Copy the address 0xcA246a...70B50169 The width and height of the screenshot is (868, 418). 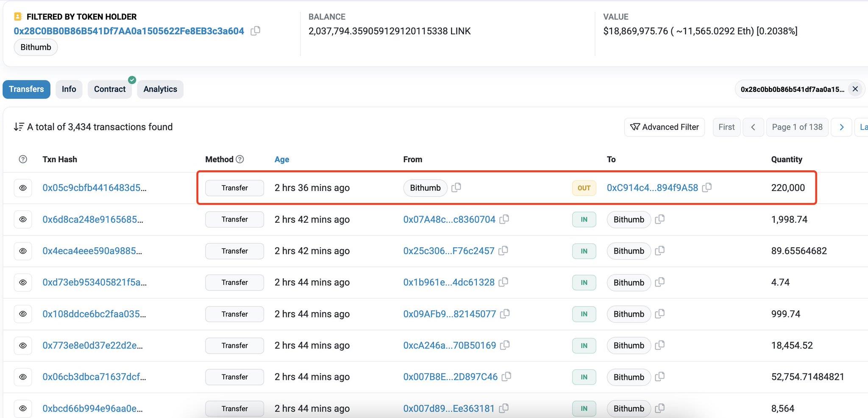(505, 345)
